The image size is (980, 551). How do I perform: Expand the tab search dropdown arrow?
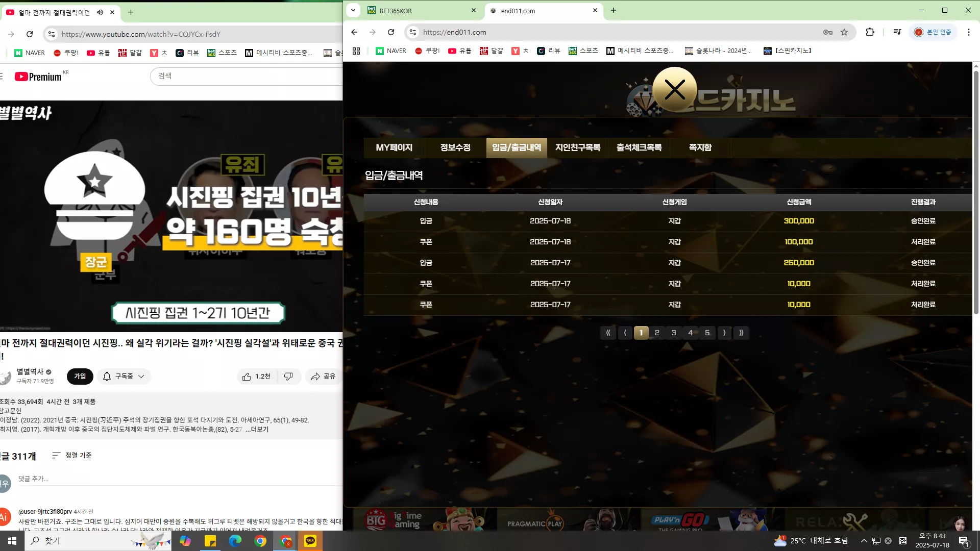click(353, 10)
